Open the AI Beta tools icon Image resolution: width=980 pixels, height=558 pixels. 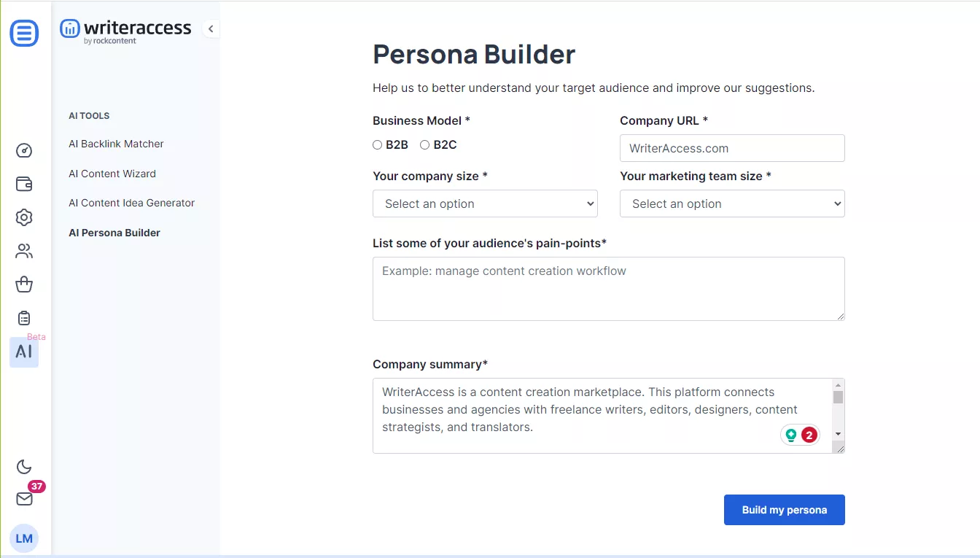pos(24,352)
